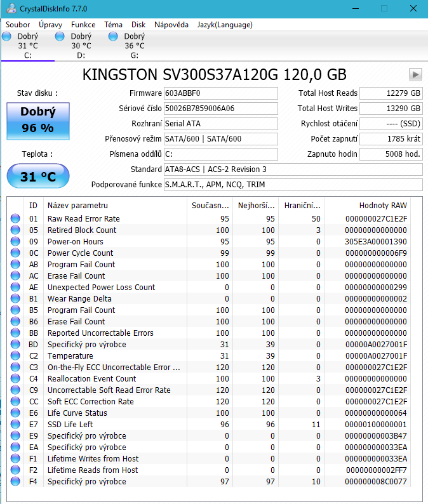This screenshot has width=428, height=504.
Task: Click status orb for Retired Block Count
Action: pyautogui.click(x=15, y=230)
